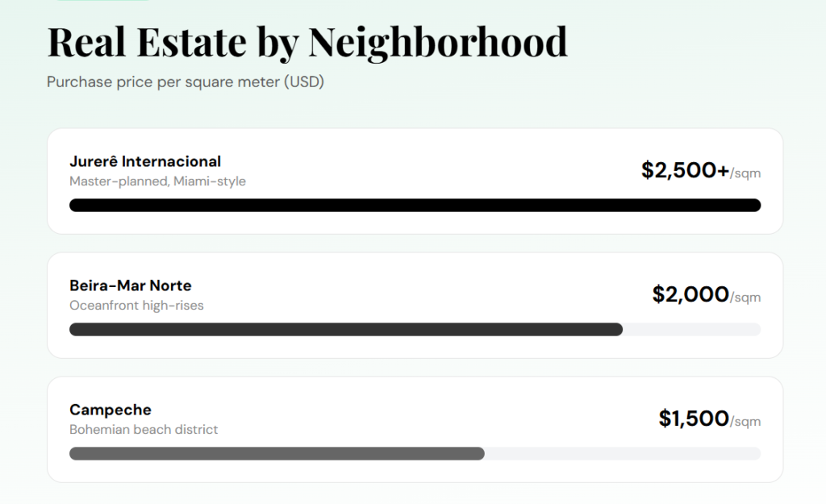
Task: Click the Jurerê Internacional full price bar
Action: pos(415,205)
